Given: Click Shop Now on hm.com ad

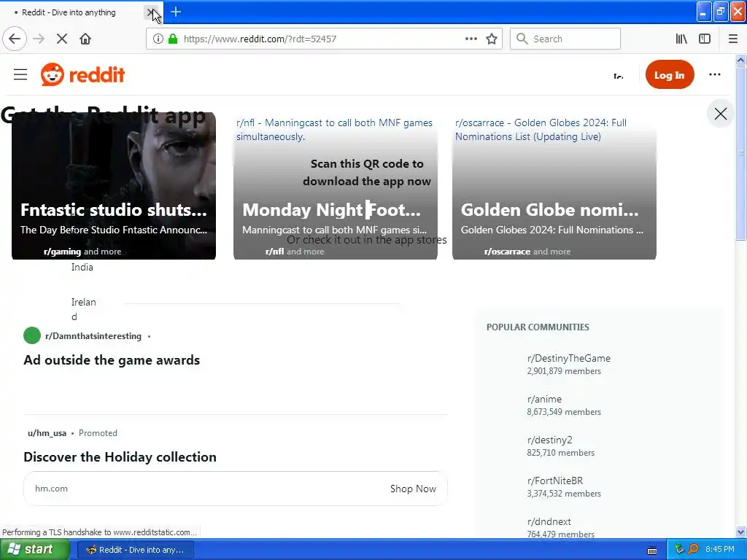Looking at the screenshot, I should [413, 489].
